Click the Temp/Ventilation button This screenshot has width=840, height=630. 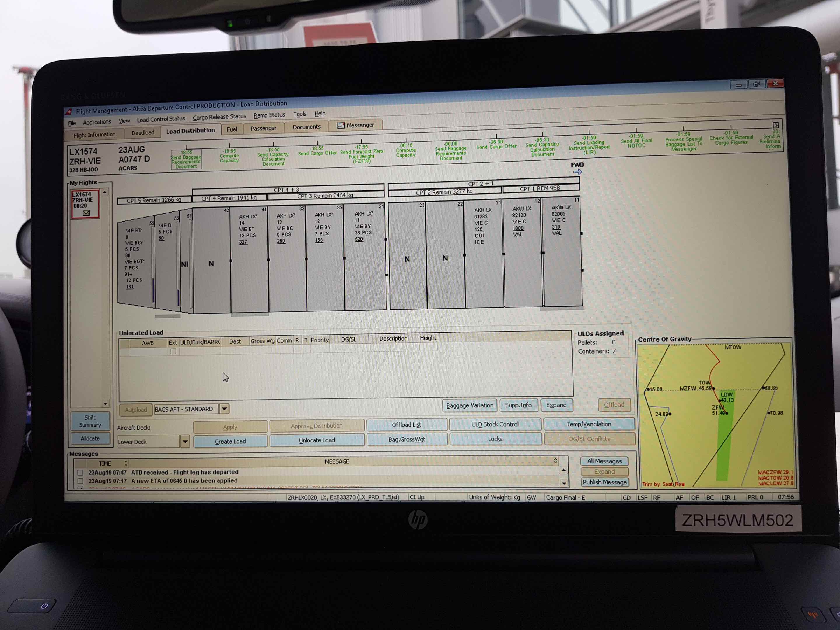coord(589,424)
